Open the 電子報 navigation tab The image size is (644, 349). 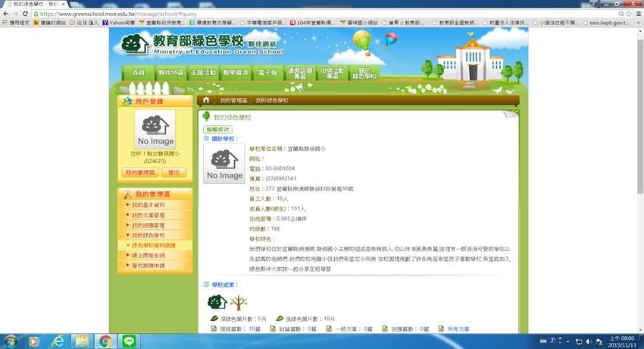(x=267, y=72)
